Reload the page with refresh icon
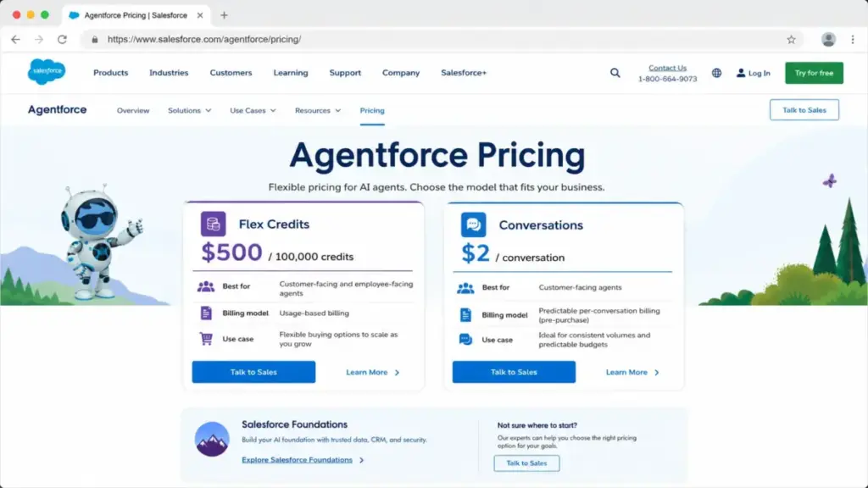The height and width of the screenshot is (488, 868). (62, 39)
